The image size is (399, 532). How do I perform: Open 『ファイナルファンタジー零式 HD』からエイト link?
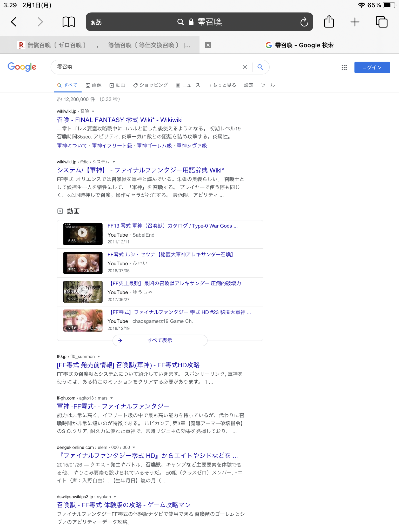click(147, 456)
